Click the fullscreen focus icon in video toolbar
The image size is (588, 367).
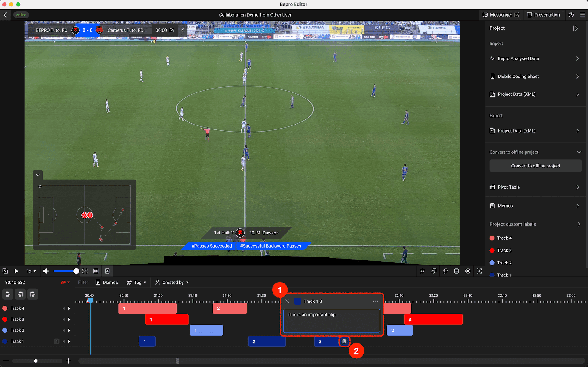pos(479,271)
